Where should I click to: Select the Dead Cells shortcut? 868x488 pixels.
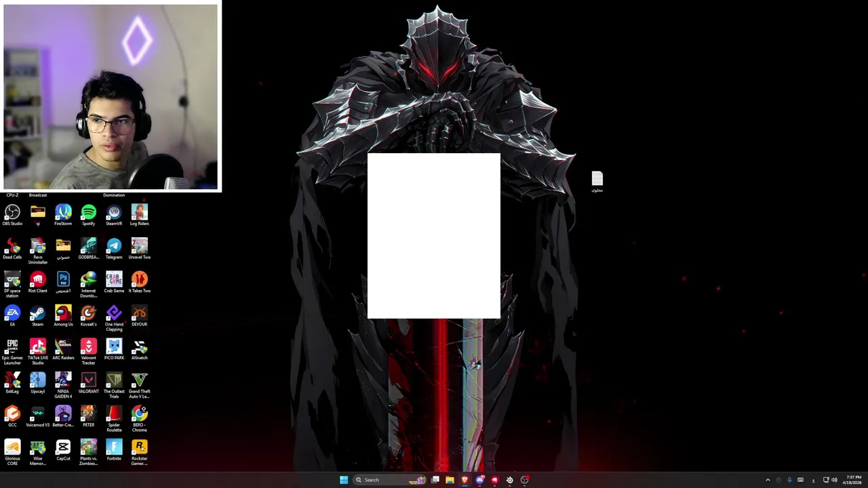click(x=12, y=249)
